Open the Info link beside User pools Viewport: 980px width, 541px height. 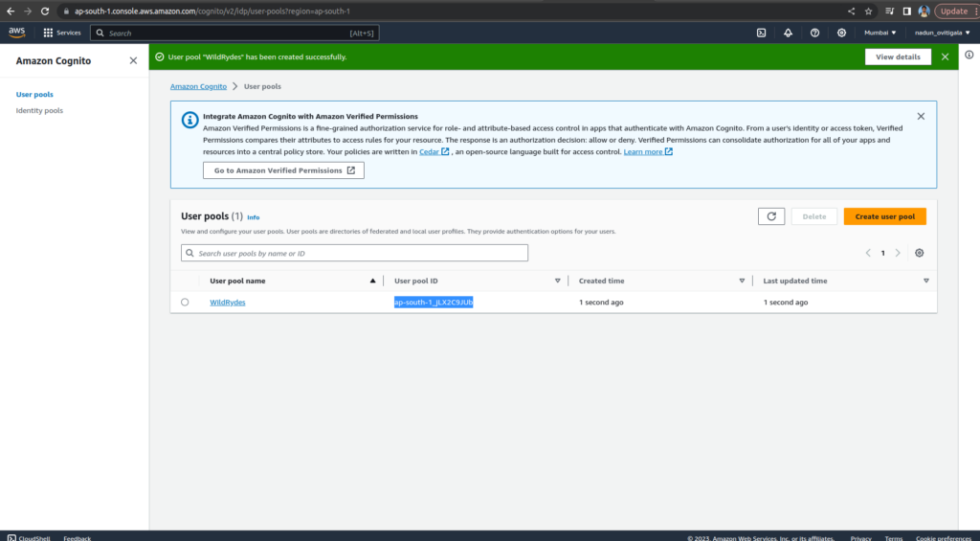pos(253,217)
